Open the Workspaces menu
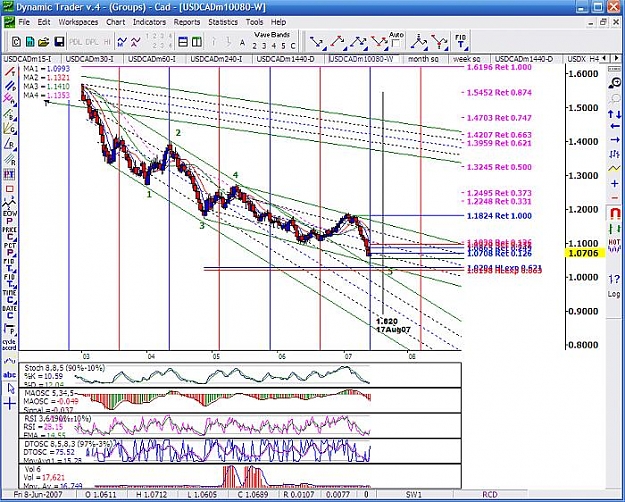This screenshot has height=502, width=625. pos(78,22)
